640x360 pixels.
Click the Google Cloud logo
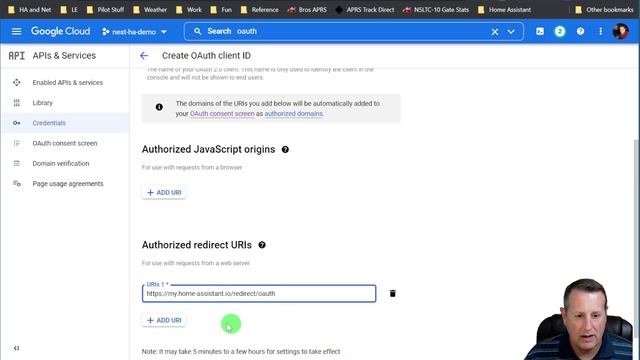tap(60, 31)
